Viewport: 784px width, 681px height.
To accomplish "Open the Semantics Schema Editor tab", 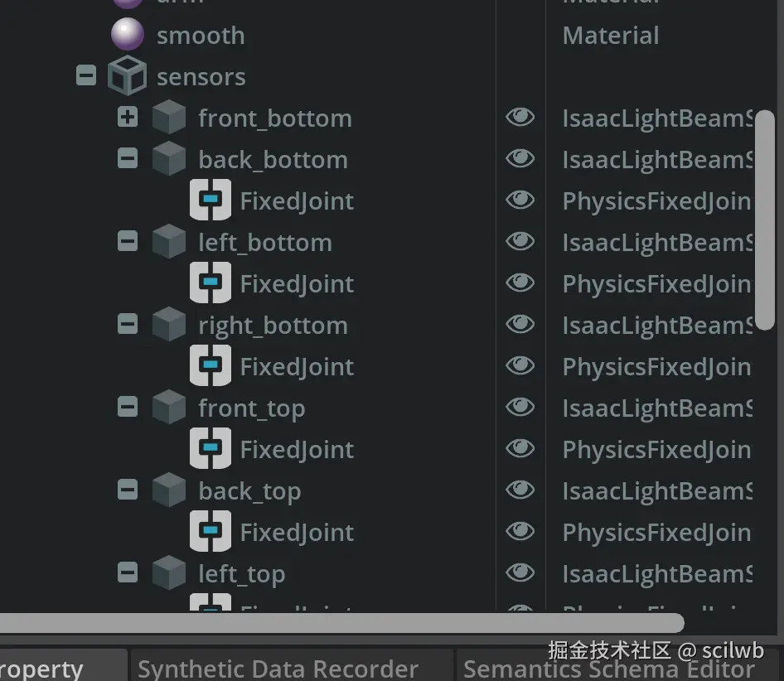I will click(609, 668).
